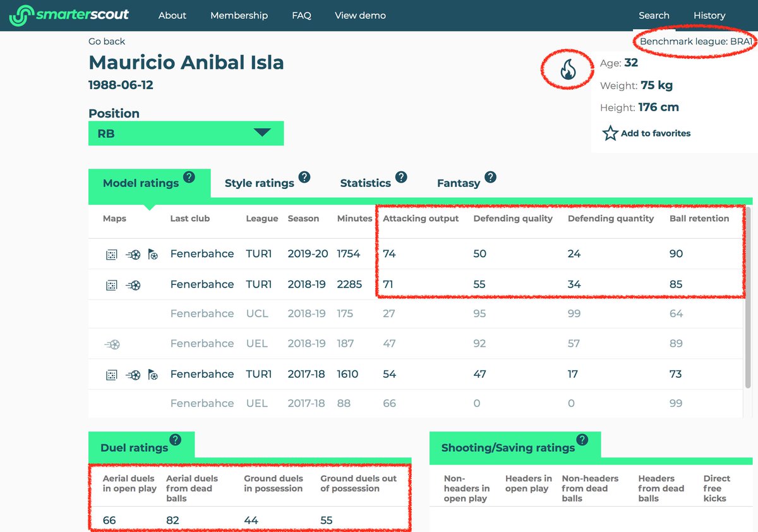Click the Ground duels in possession header
Screen dimensions: 758x532
274,483
